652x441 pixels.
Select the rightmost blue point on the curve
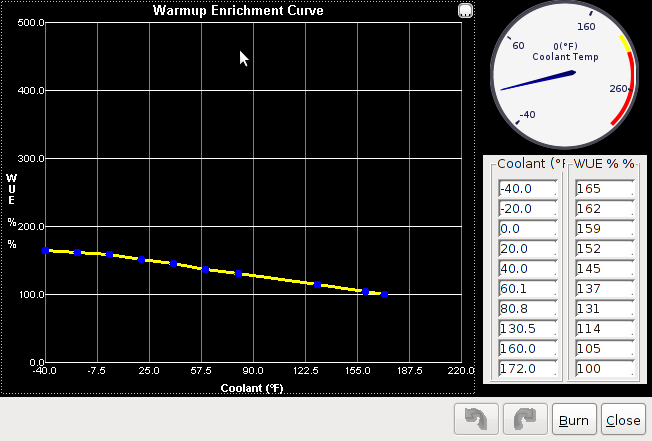[x=384, y=294]
